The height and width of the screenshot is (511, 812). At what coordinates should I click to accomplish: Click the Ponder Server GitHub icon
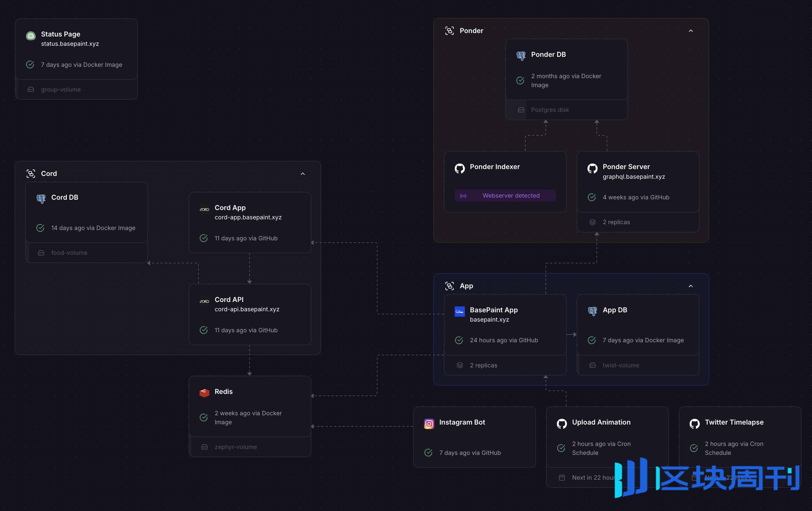[x=592, y=168]
